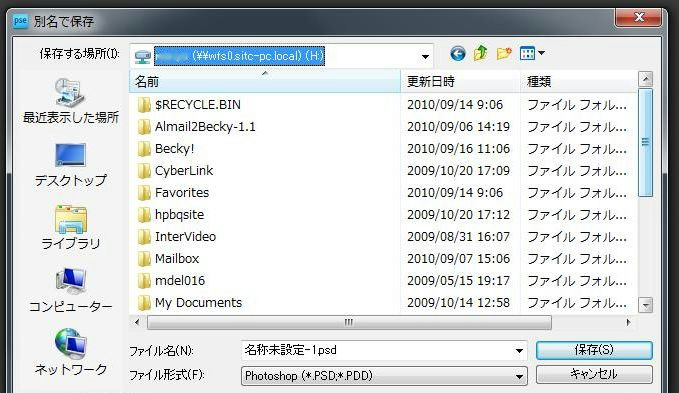Select デスクトップ in the places bar
679x393 pixels.
tap(71, 165)
